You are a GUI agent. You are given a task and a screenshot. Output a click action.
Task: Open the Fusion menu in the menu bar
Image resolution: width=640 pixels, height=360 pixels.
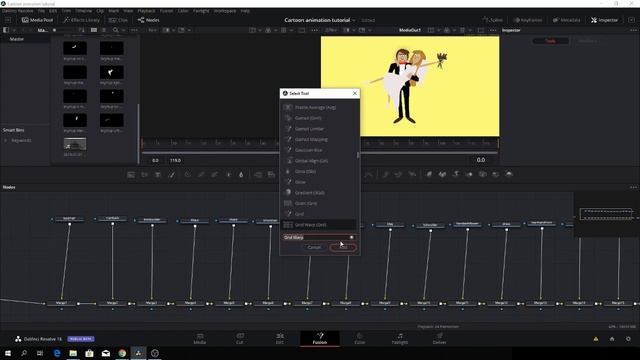[x=167, y=11]
